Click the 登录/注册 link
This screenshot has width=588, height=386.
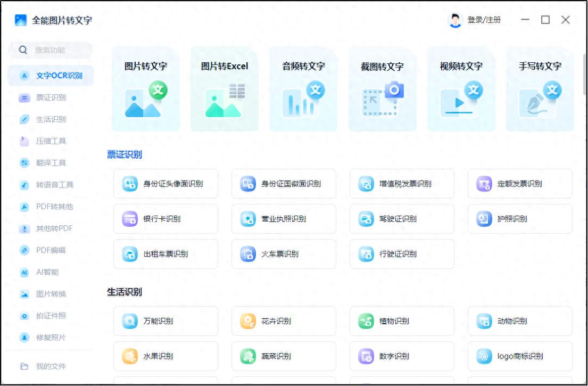[484, 20]
